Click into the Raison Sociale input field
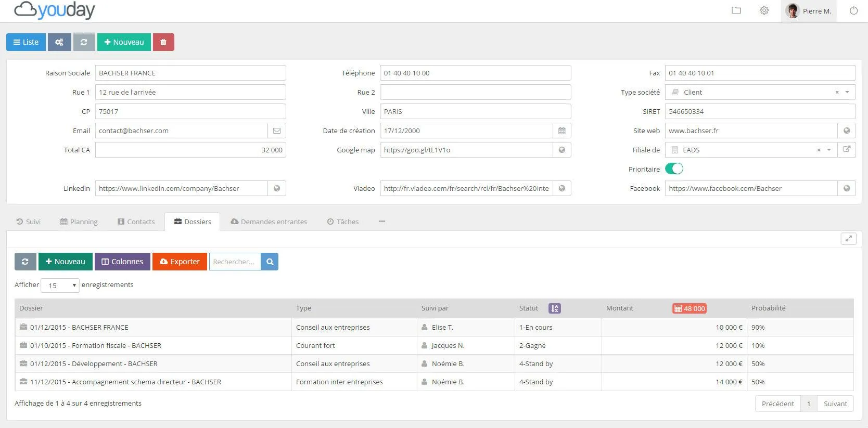Screen dimensions: 868x428 pyautogui.click(x=190, y=73)
